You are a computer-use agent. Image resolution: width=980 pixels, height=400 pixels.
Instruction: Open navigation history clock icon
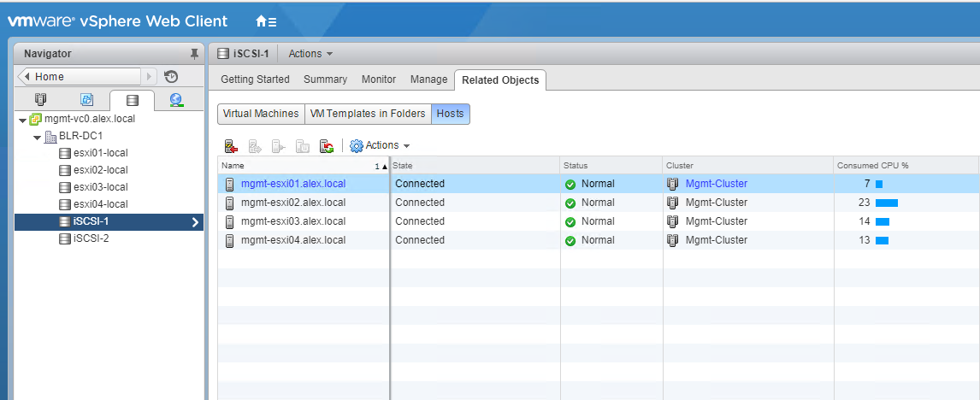[171, 76]
